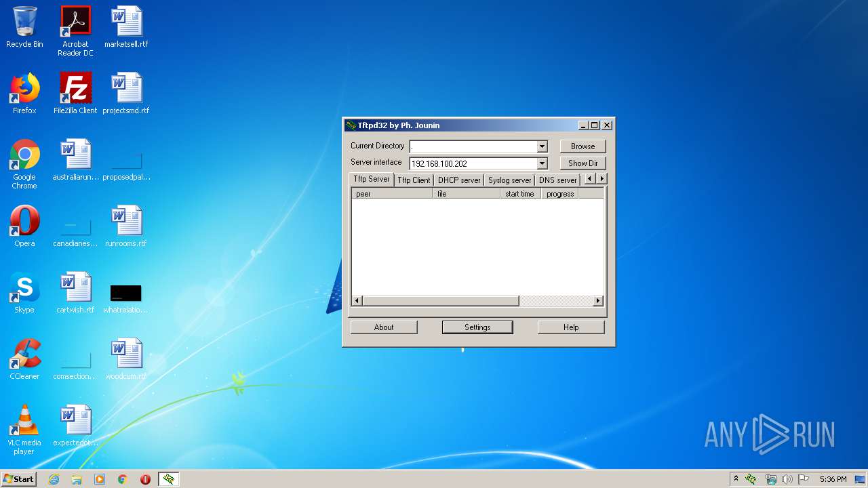Open Tftpd32 Settings button
Screen dimensions: 868x488
[477, 327]
